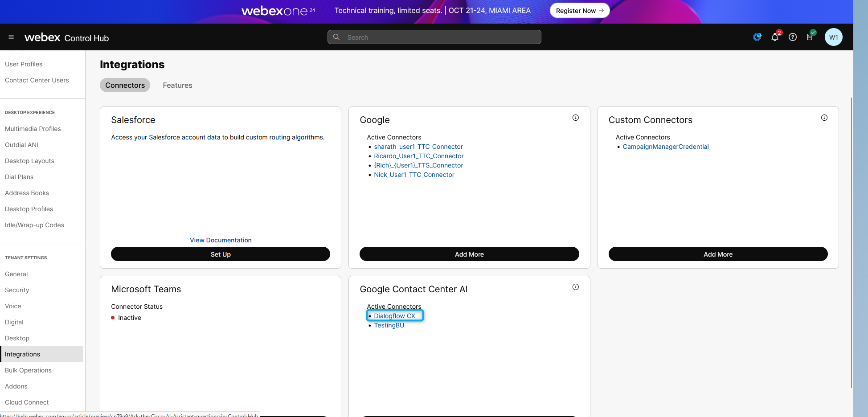Open the W1 user avatar menu
868x417 pixels.
[x=833, y=37]
